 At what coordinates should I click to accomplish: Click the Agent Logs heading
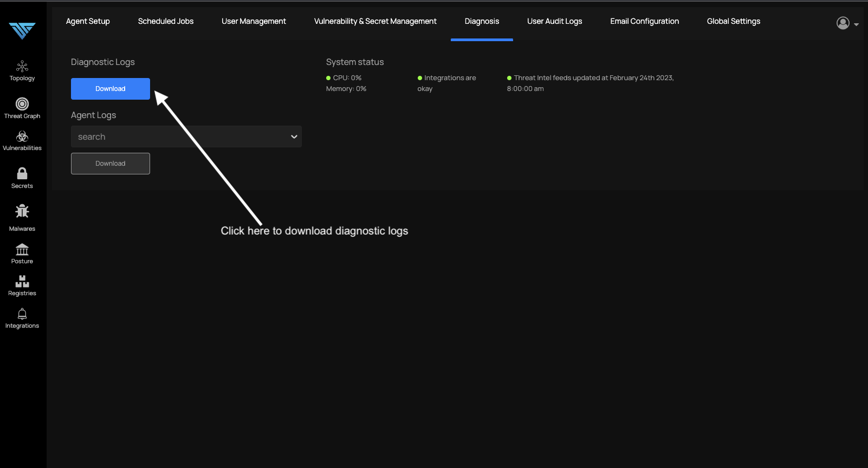(94, 115)
